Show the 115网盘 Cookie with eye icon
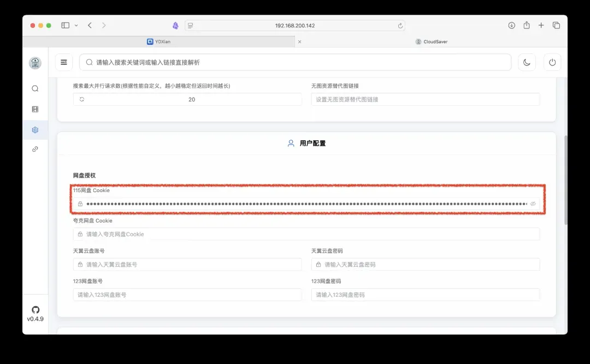This screenshot has width=590, height=364. coord(533,204)
